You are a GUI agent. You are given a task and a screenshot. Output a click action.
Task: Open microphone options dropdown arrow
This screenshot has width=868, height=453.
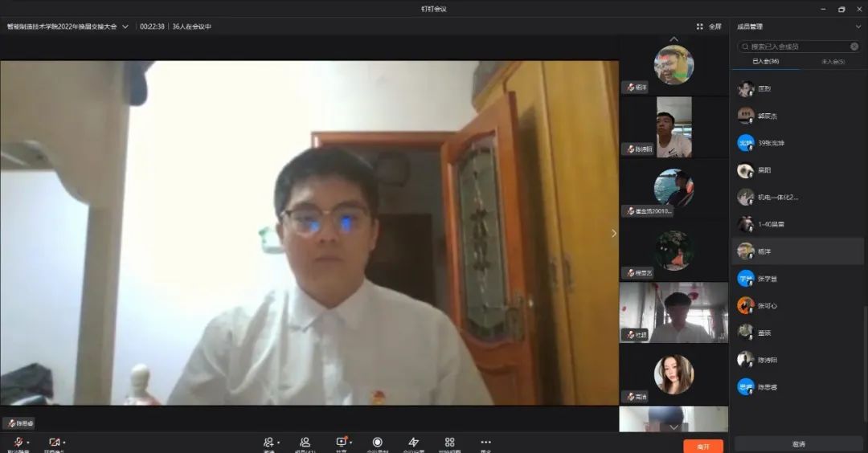28,443
